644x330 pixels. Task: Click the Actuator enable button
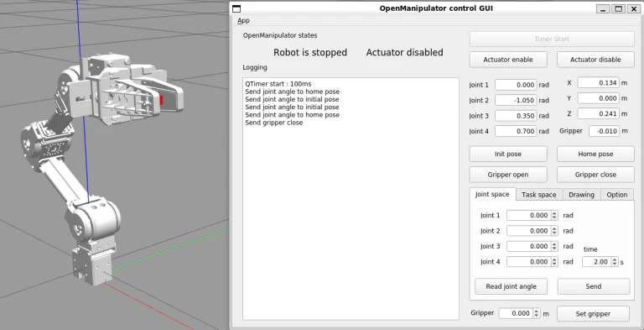(x=508, y=60)
